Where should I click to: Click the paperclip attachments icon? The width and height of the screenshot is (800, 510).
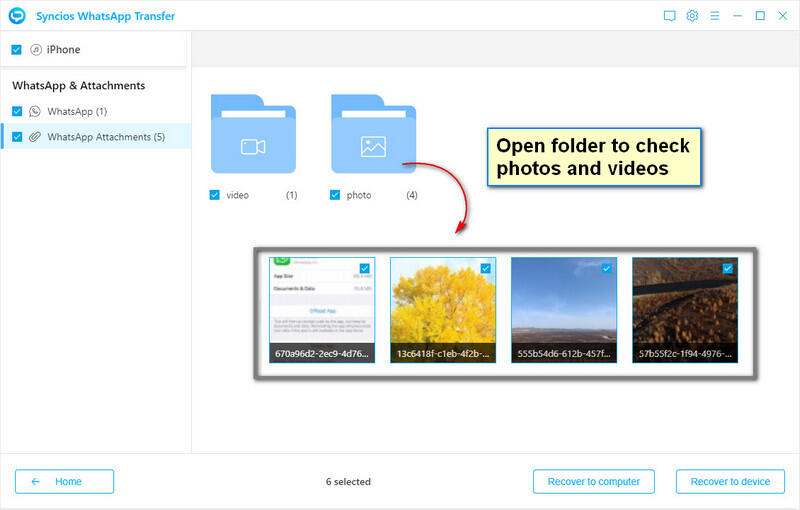35,137
